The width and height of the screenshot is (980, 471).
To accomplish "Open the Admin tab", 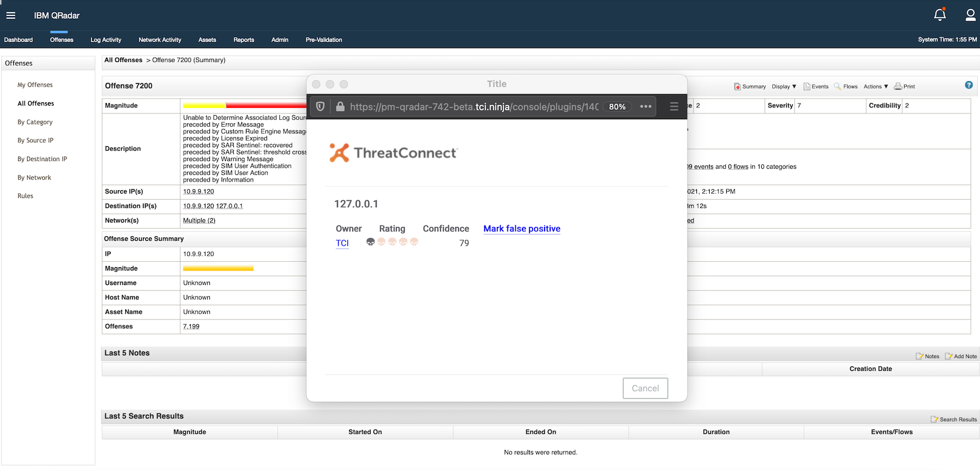I will [x=280, y=40].
